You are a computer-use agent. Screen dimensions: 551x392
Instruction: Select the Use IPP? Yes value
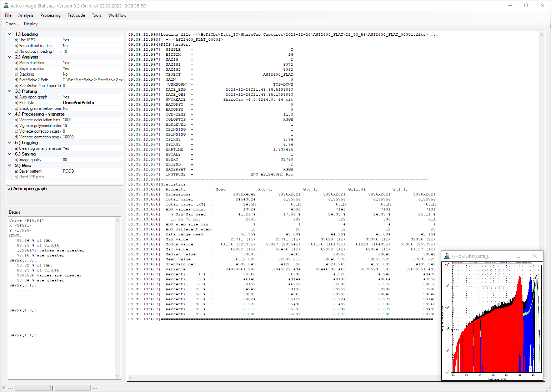tap(92, 40)
